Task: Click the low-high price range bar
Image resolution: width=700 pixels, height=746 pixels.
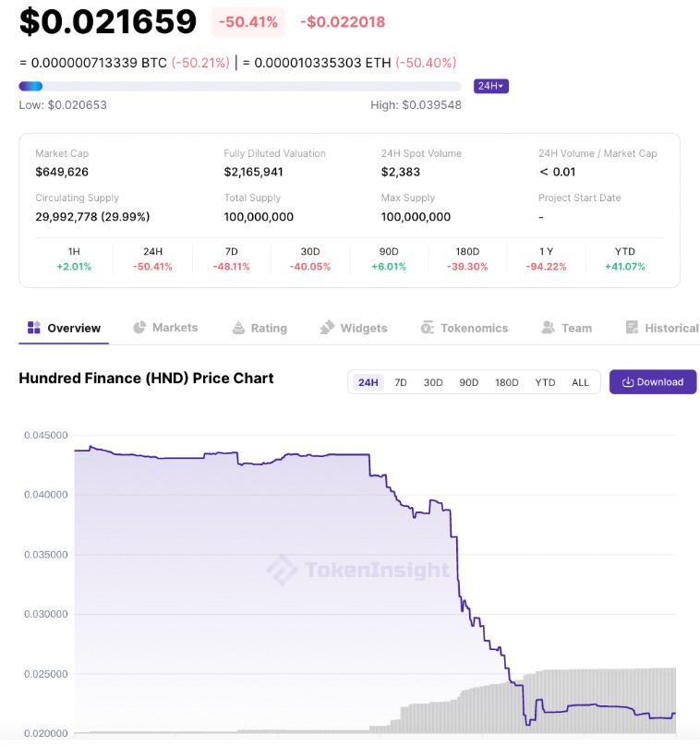Action: coord(240,86)
